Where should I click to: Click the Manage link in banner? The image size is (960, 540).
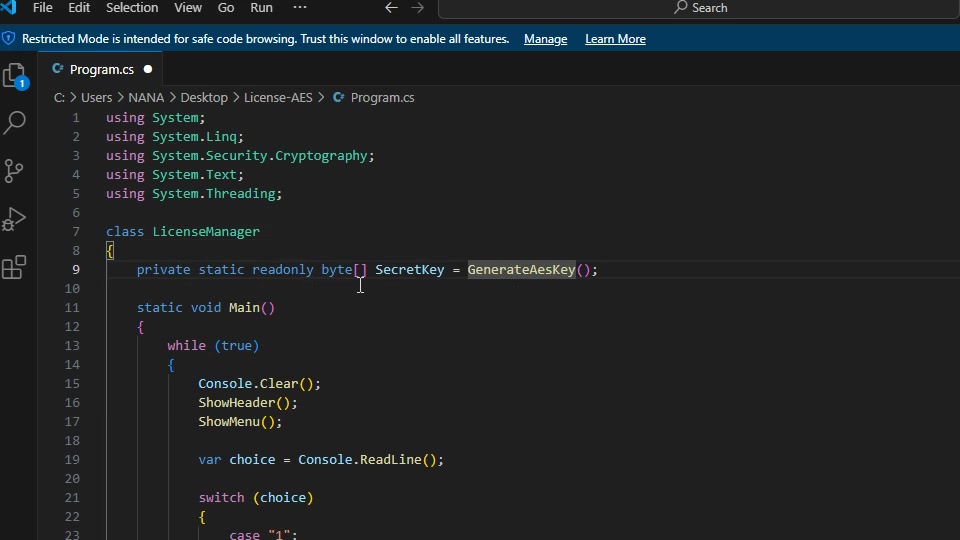[545, 39]
